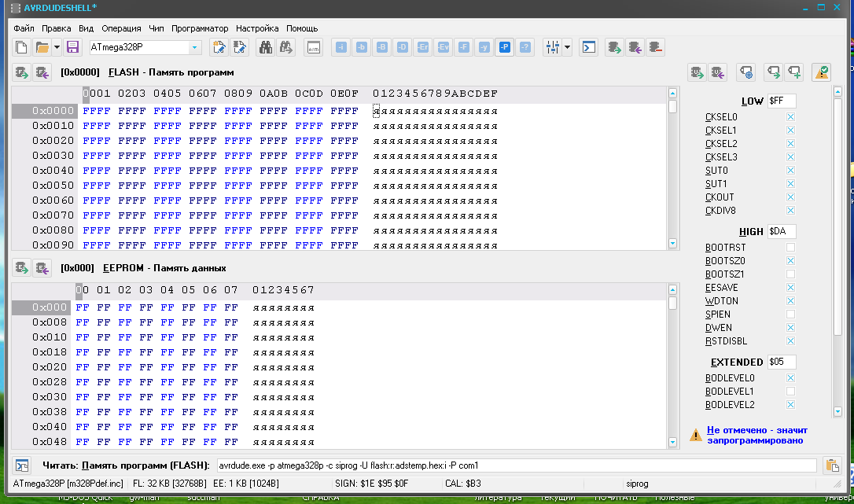
Task: Toggle the CKSEL0 fuse checkbox
Action: (790, 117)
